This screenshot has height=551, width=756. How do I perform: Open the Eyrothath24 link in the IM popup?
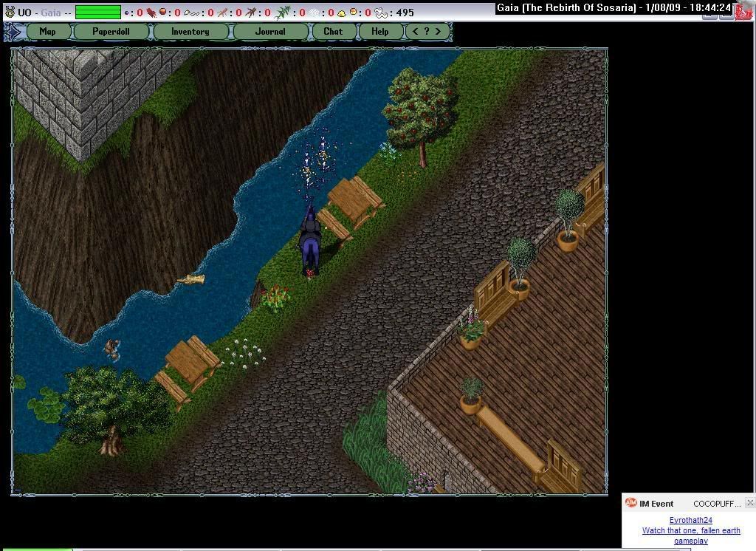tap(690, 520)
